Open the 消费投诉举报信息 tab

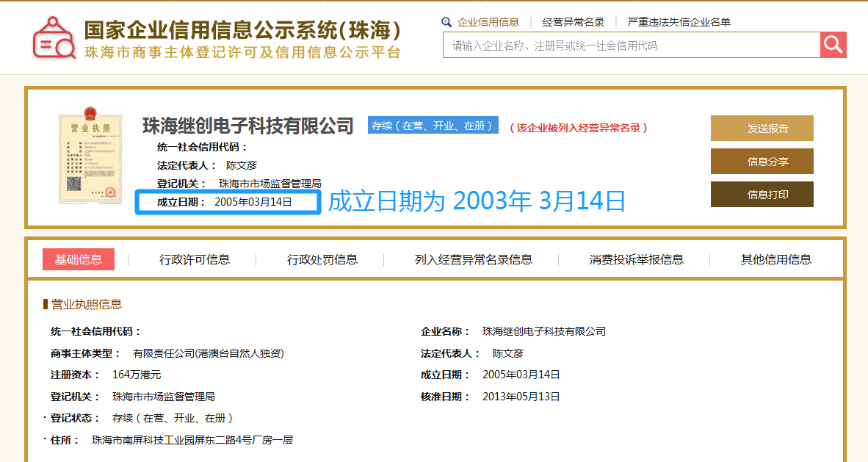[637, 259]
